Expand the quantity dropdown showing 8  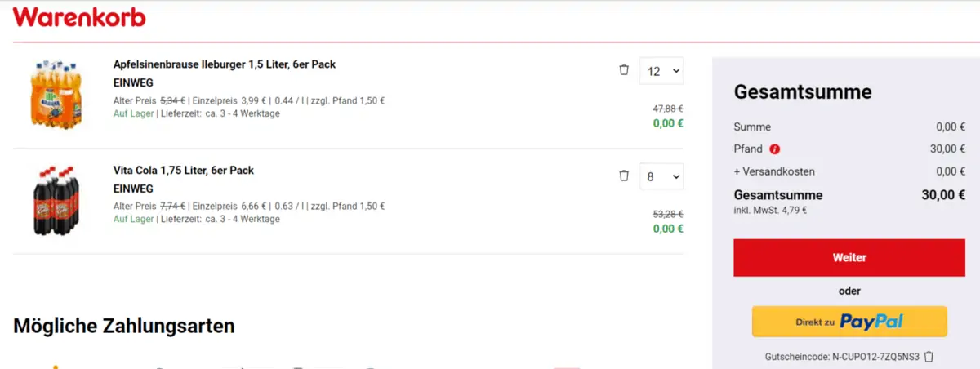[661, 176]
